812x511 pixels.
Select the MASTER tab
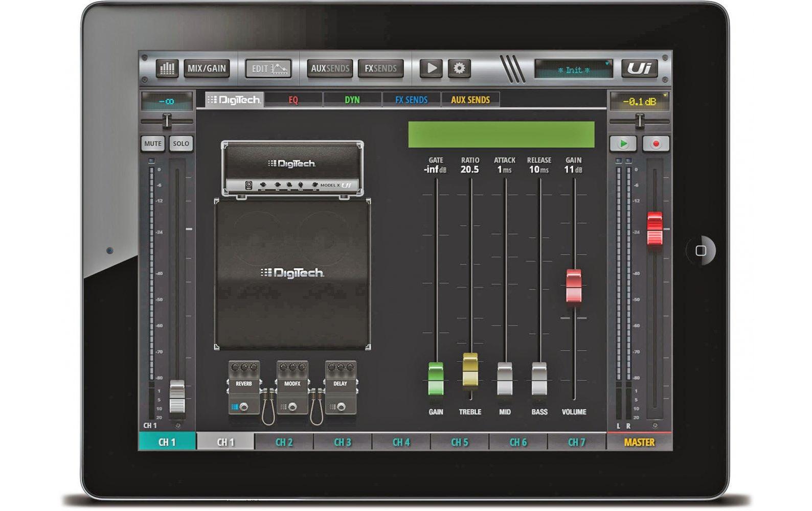pyautogui.click(x=639, y=442)
